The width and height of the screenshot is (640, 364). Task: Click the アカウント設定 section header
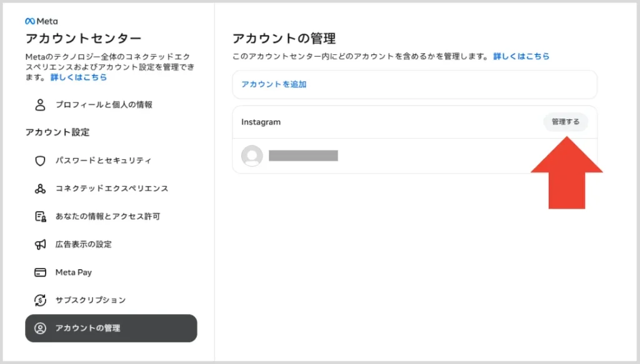[x=57, y=132]
